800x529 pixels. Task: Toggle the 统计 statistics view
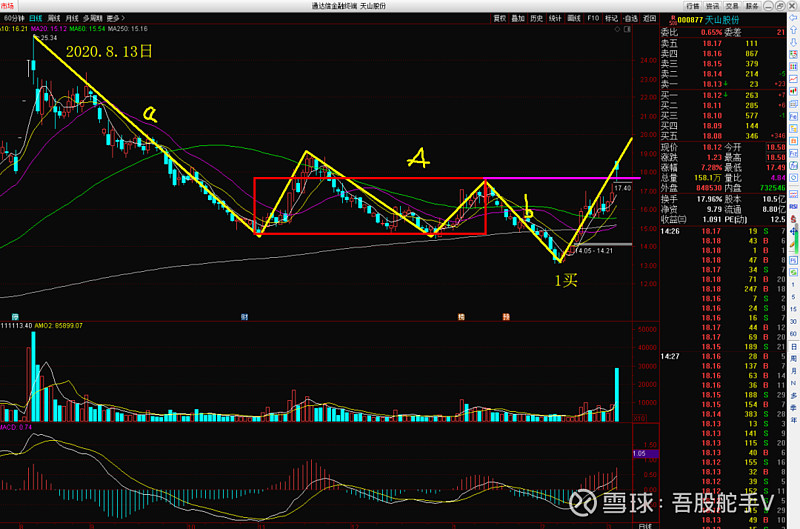(555, 18)
